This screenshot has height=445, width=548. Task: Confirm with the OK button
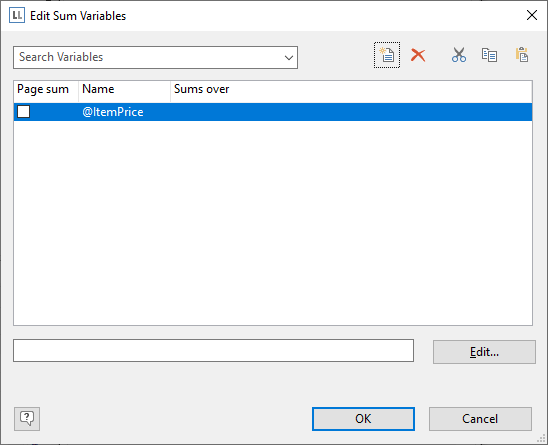point(363,419)
